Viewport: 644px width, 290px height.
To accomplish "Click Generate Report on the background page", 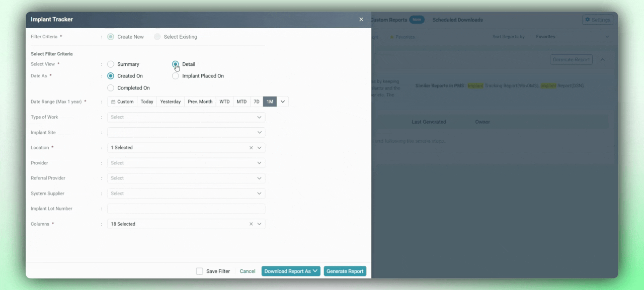I will coord(571,59).
